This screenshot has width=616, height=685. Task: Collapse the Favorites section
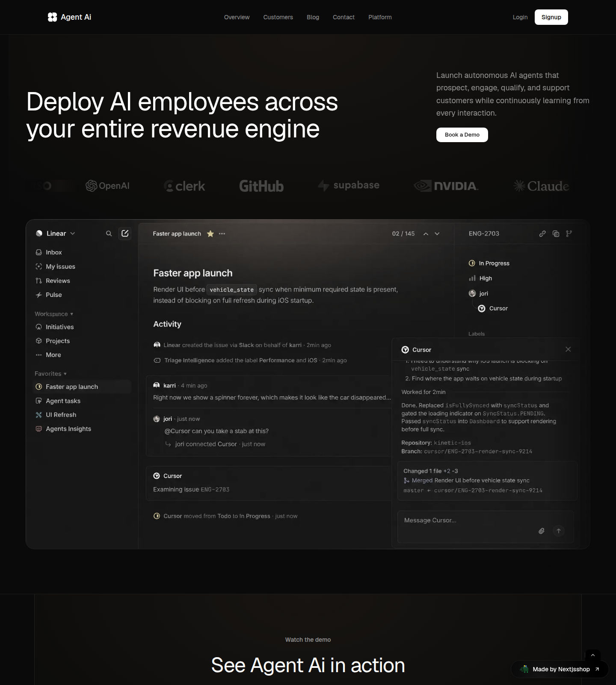50,373
